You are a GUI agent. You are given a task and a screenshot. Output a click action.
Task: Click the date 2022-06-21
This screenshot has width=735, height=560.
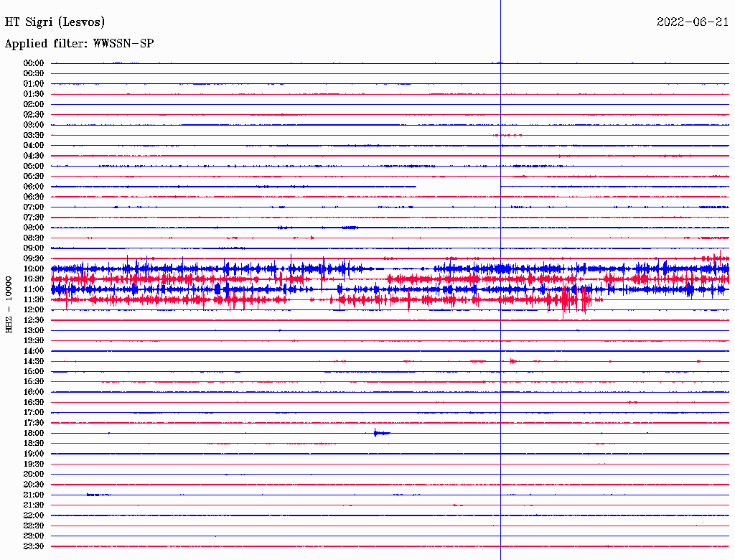click(693, 22)
